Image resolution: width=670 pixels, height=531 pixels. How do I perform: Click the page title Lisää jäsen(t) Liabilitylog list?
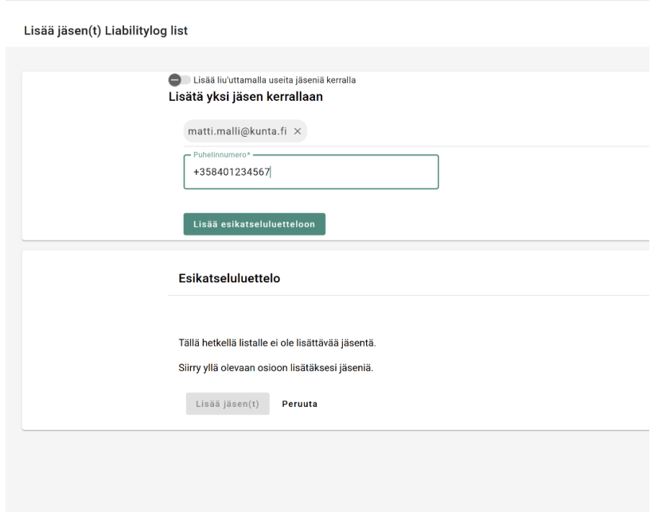[x=105, y=31]
